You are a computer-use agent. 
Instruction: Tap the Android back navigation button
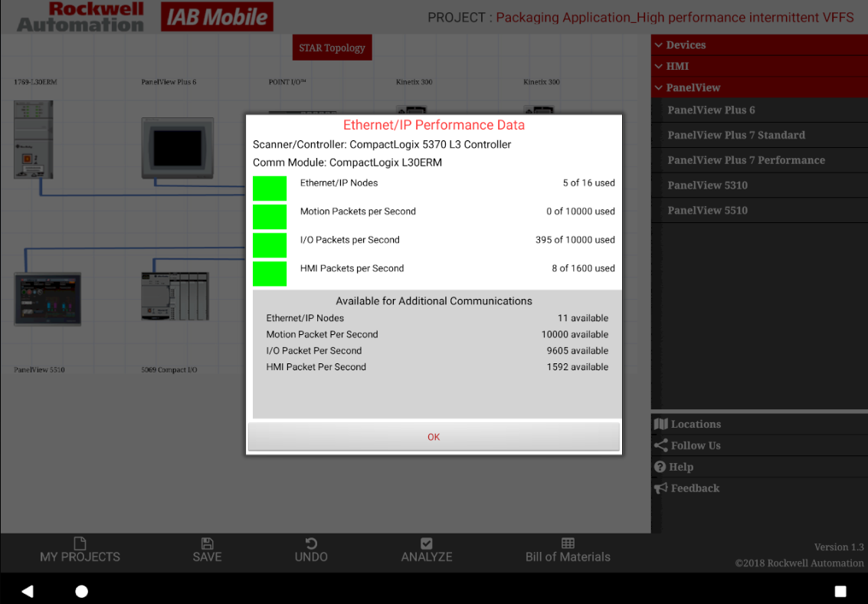(28, 591)
